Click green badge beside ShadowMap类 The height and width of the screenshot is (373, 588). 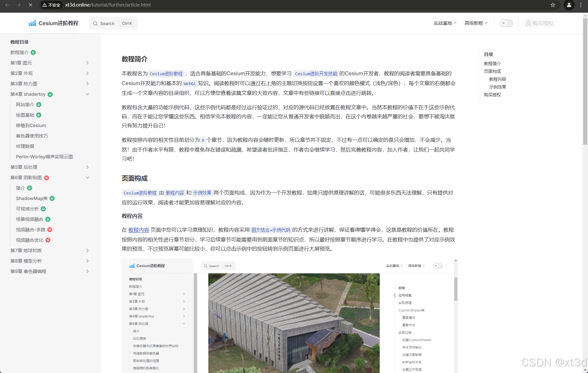[x=52, y=198]
